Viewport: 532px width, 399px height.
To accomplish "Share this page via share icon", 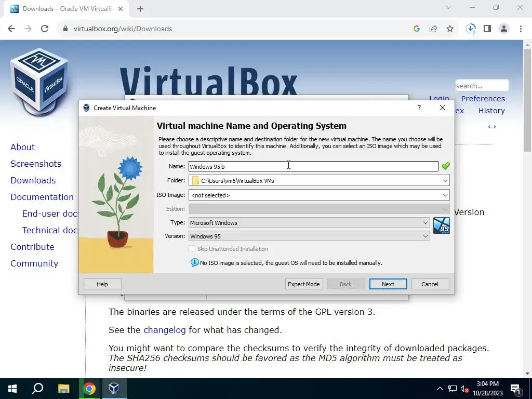I will pyautogui.click(x=433, y=29).
